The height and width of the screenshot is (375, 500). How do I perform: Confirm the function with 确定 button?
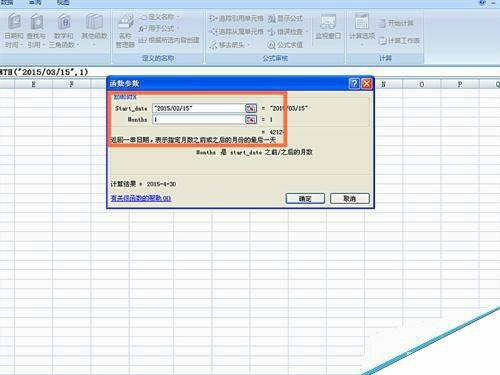pos(305,199)
